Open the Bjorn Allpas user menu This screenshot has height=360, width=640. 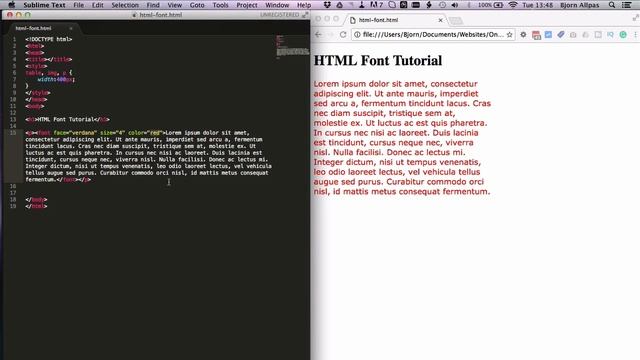tap(580, 5)
